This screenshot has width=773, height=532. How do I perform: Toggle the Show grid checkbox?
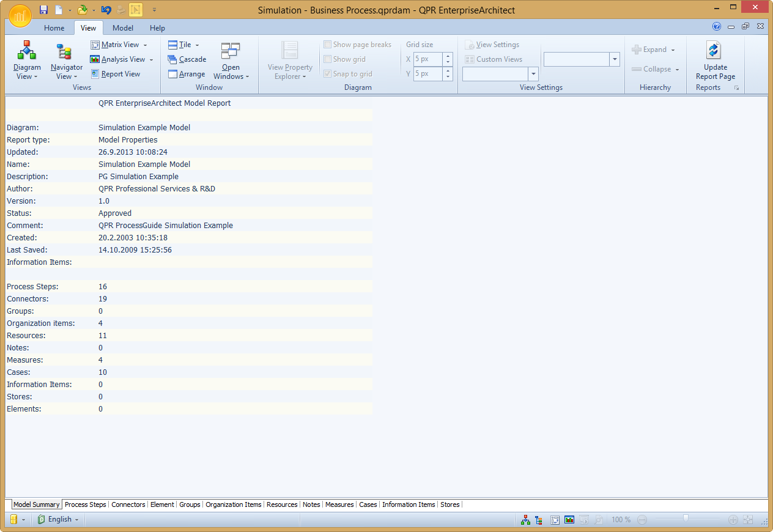coord(328,59)
